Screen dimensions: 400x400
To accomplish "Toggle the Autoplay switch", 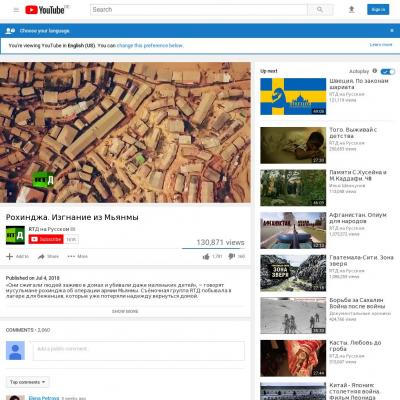I will click(x=388, y=71).
